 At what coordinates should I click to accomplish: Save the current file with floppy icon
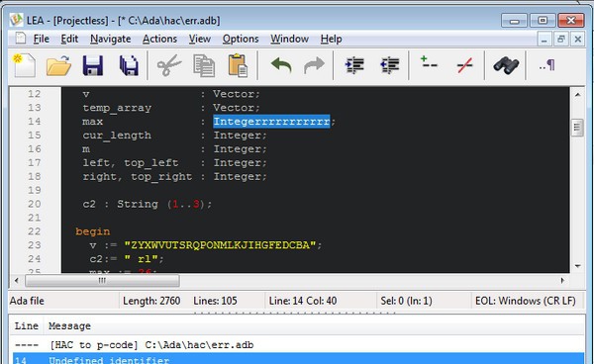(93, 65)
